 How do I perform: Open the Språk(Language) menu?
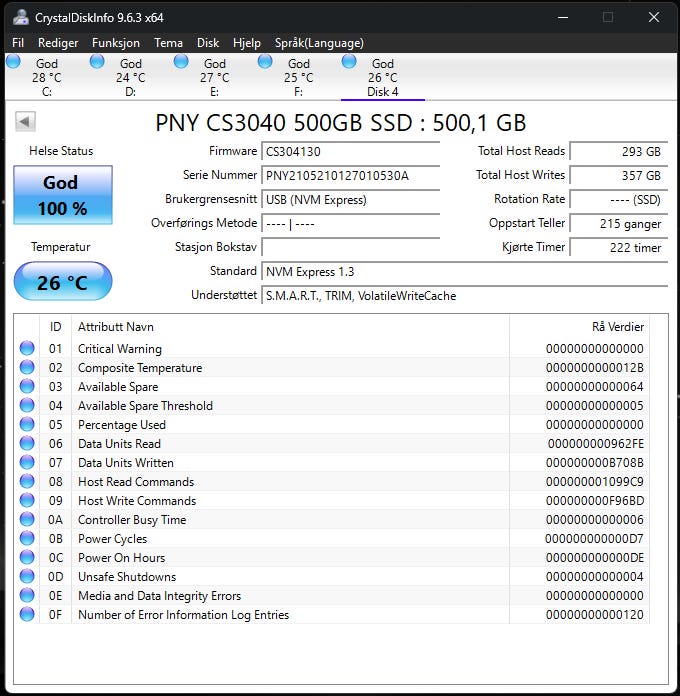(319, 43)
